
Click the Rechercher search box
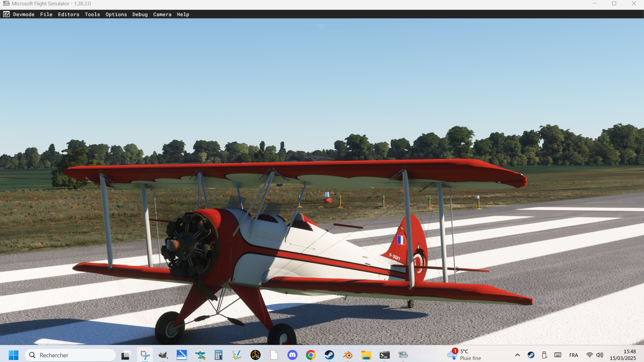70,355
